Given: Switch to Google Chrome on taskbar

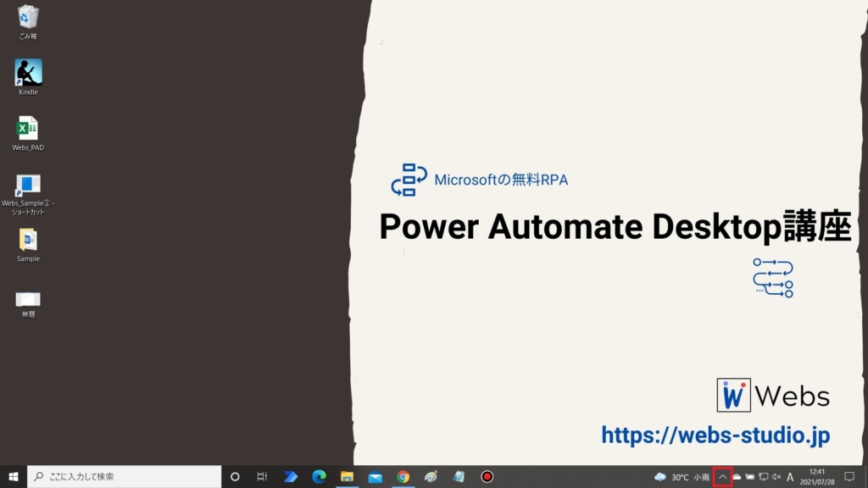Looking at the screenshot, I should [x=403, y=476].
